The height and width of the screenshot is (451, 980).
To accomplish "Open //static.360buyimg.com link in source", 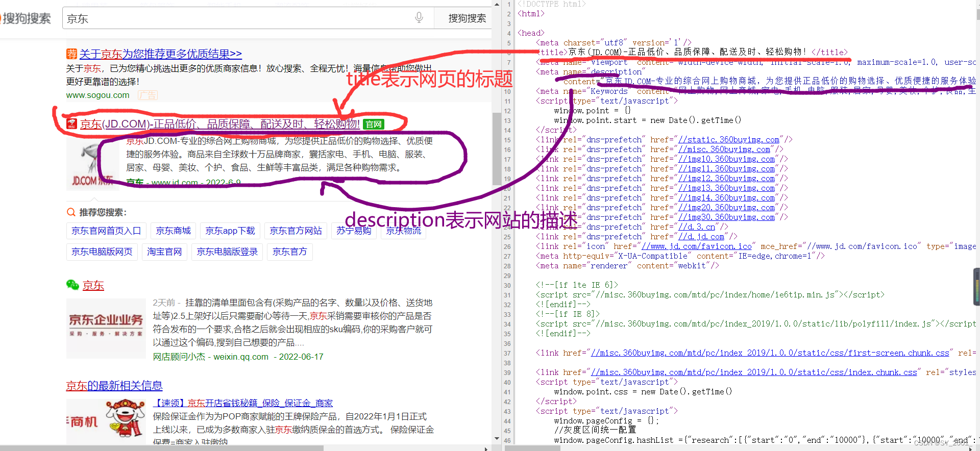I will coord(729,140).
